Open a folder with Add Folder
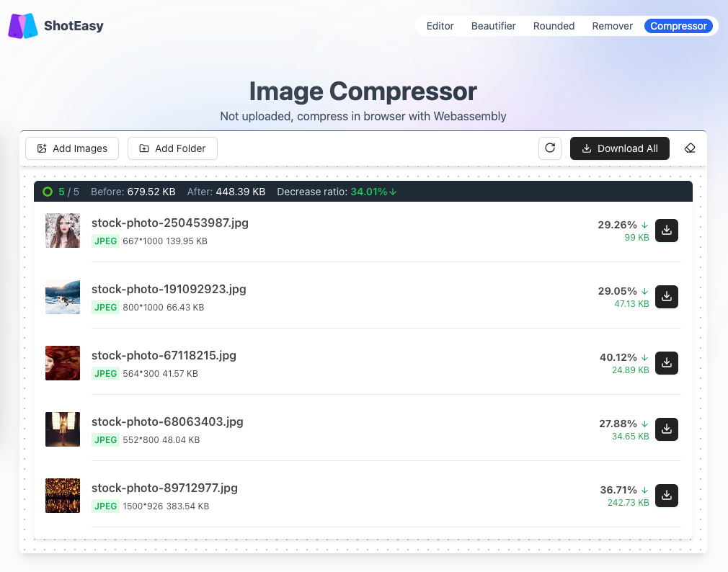 [172, 148]
